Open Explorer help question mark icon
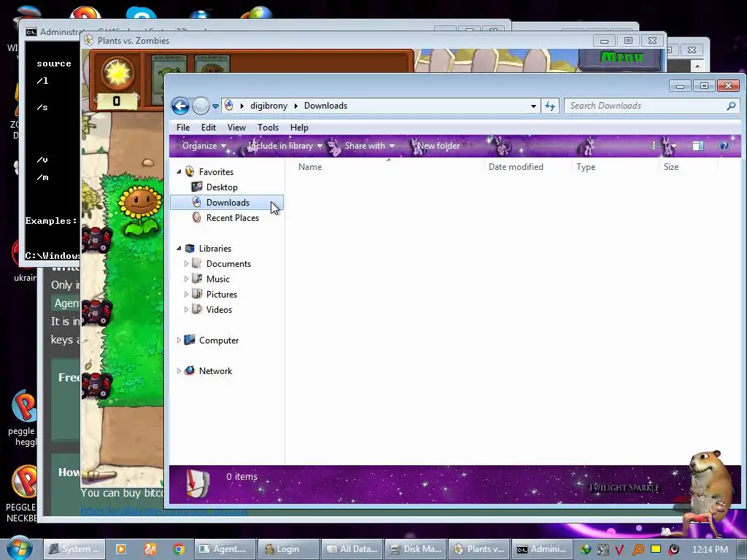The image size is (747, 560). (x=724, y=146)
